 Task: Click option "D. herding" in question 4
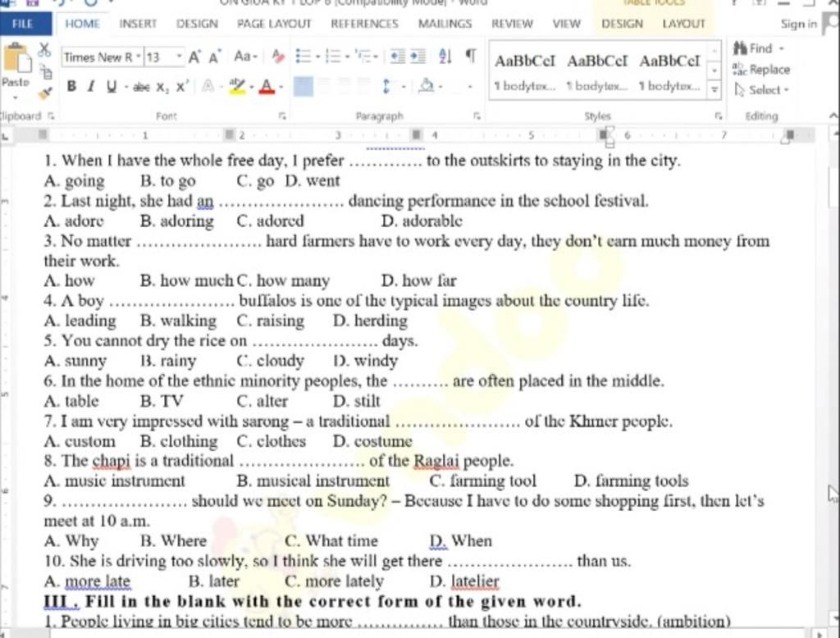click(370, 321)
